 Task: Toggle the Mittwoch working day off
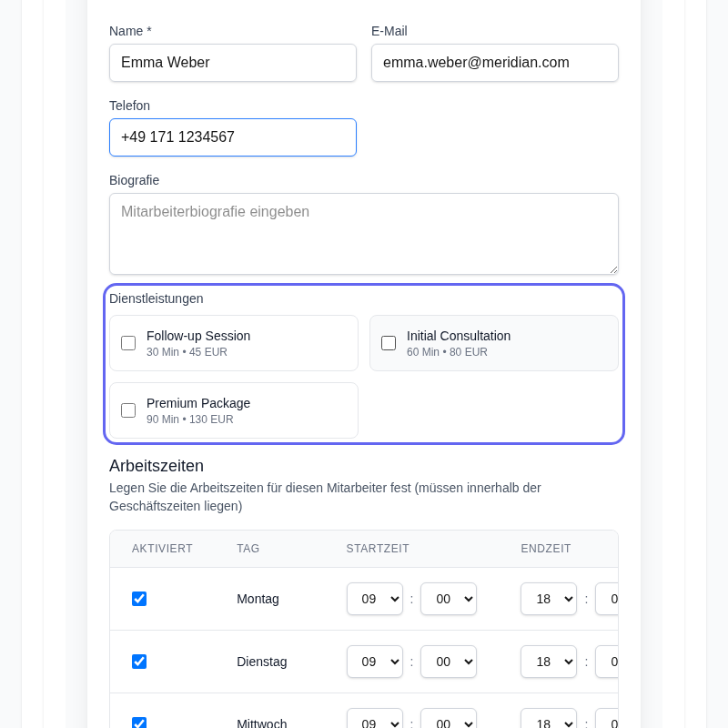[x=139, y=723]
